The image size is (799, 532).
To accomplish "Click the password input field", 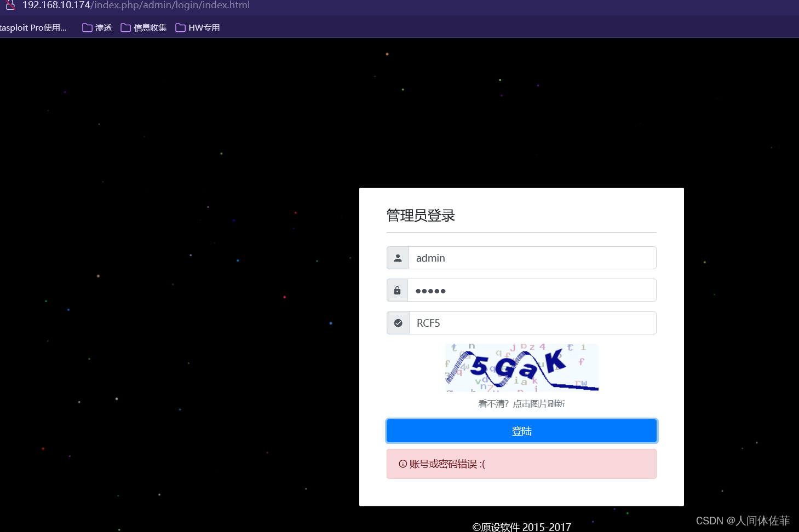I will [x=532, y=290].
